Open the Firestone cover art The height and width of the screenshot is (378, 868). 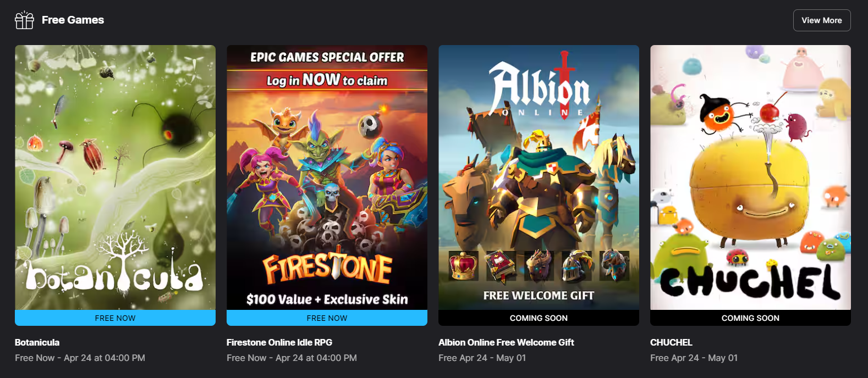point(327,177)
